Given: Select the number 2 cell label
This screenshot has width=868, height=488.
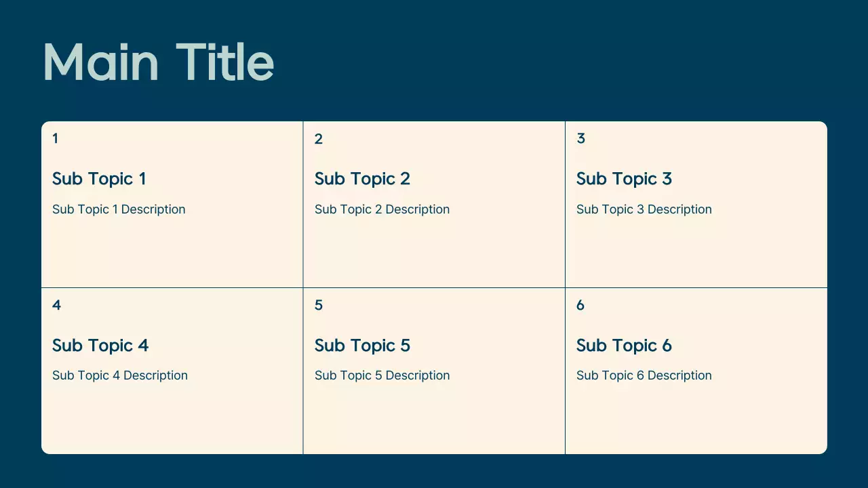Looking at the screenshot, I should [319, 139].
